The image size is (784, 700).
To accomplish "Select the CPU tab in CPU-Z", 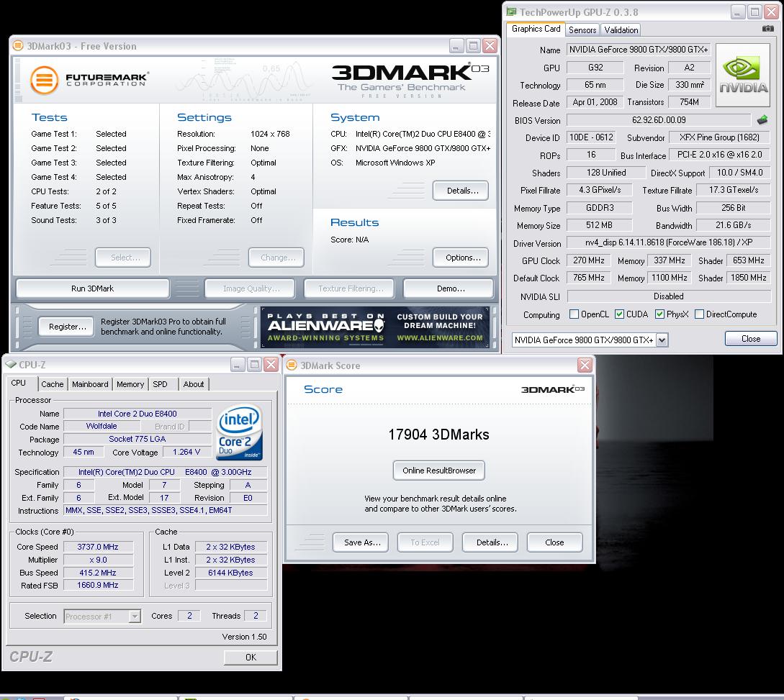I will [x=19, y=383].
